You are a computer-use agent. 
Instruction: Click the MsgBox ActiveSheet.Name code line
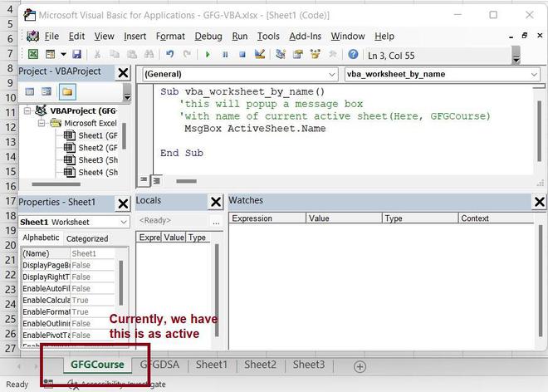point(255,129)
